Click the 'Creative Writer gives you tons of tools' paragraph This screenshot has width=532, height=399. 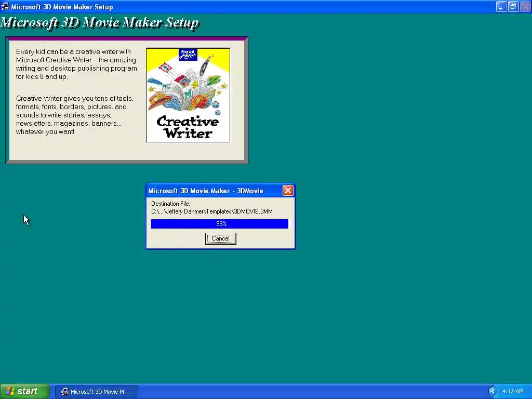point(75,115)
